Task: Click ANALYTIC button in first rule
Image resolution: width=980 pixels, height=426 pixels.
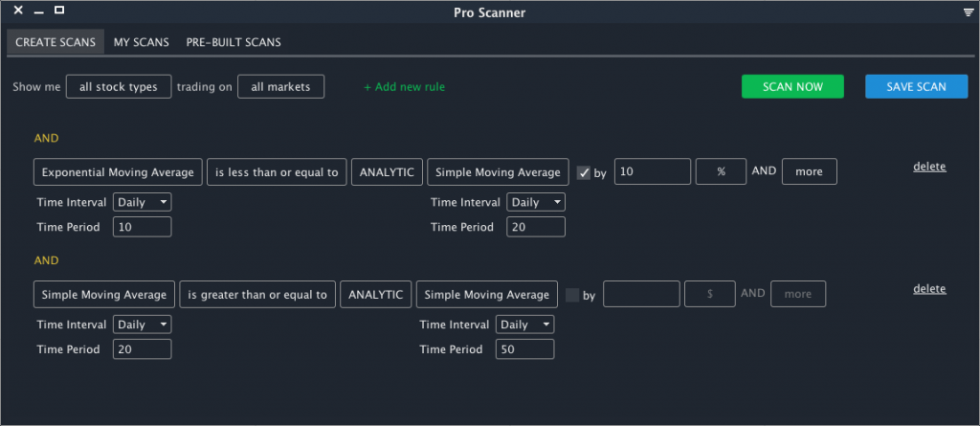Action: pos(387,172)
